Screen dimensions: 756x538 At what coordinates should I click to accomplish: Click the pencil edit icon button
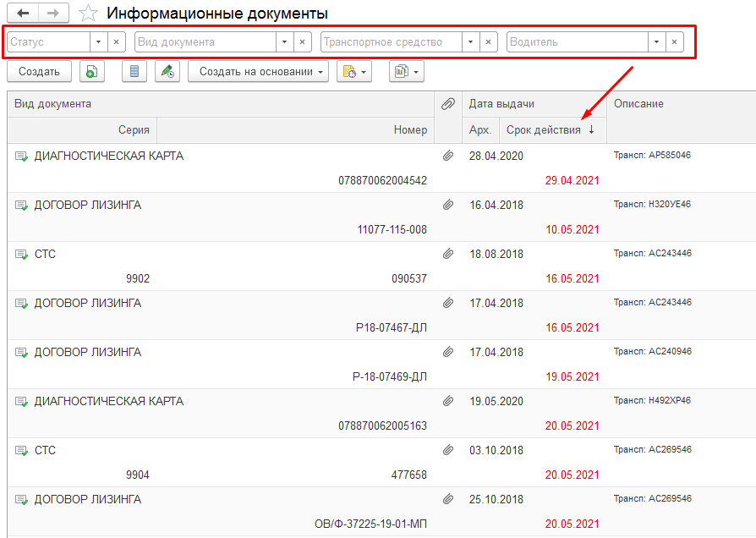[x=167, y=72]
